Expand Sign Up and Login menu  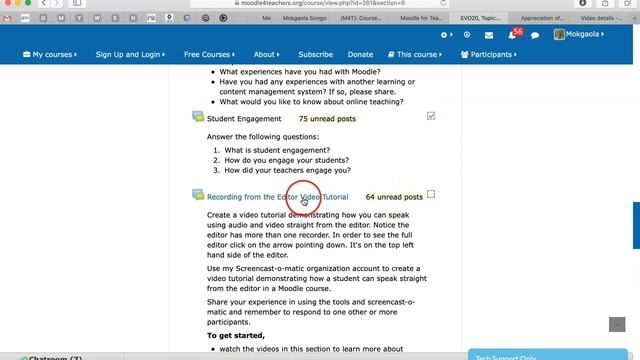(130, 54)
